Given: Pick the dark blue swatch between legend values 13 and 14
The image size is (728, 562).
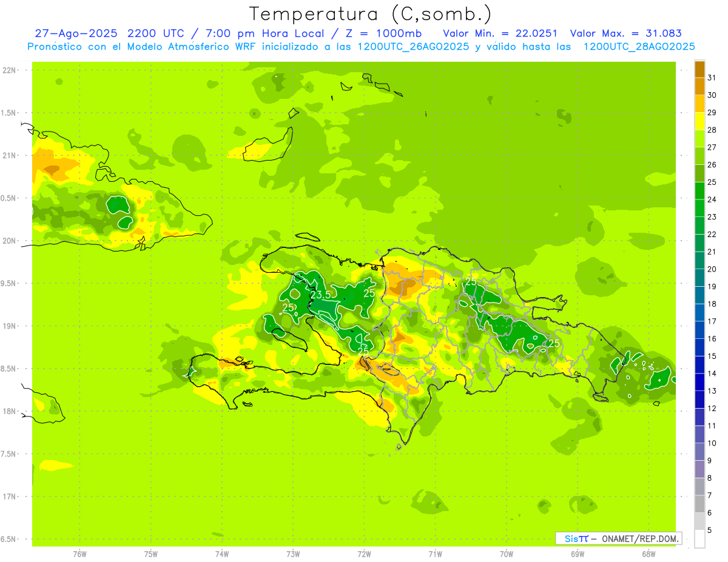Looking at the screenshot, I should pyautogui.click(x=699, y=382).
